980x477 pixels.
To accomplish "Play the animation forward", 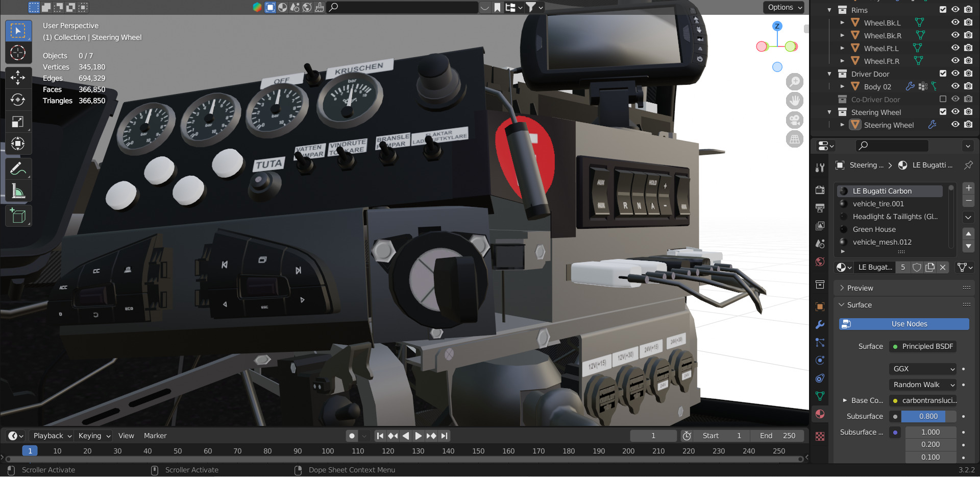I will 419,436.
